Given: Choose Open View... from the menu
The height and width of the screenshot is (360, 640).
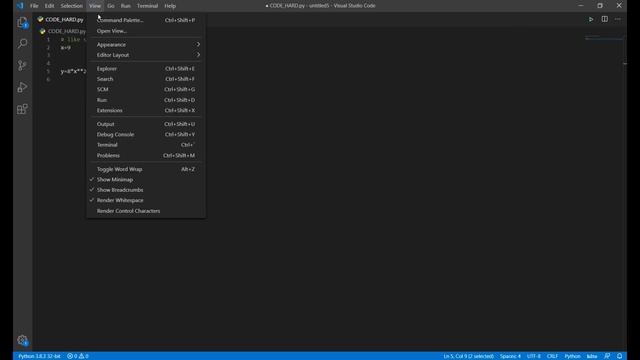Looking at the screenshot, I should 146,31.
